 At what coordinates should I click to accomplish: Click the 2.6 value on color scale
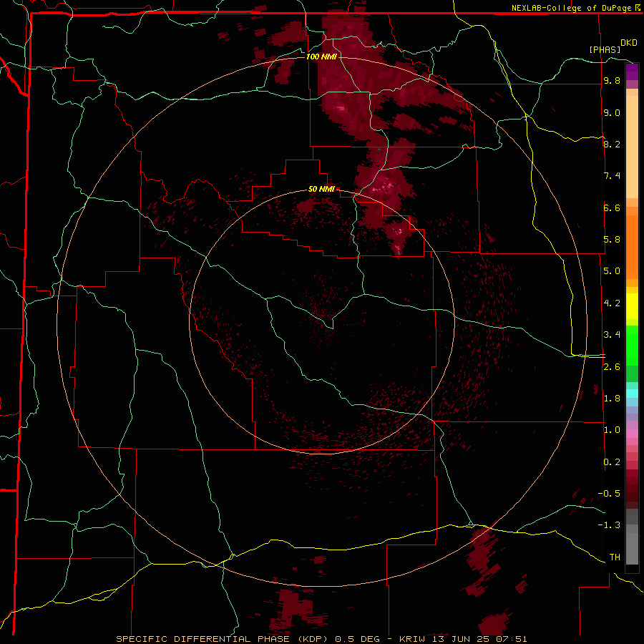(x=612, y=367)
